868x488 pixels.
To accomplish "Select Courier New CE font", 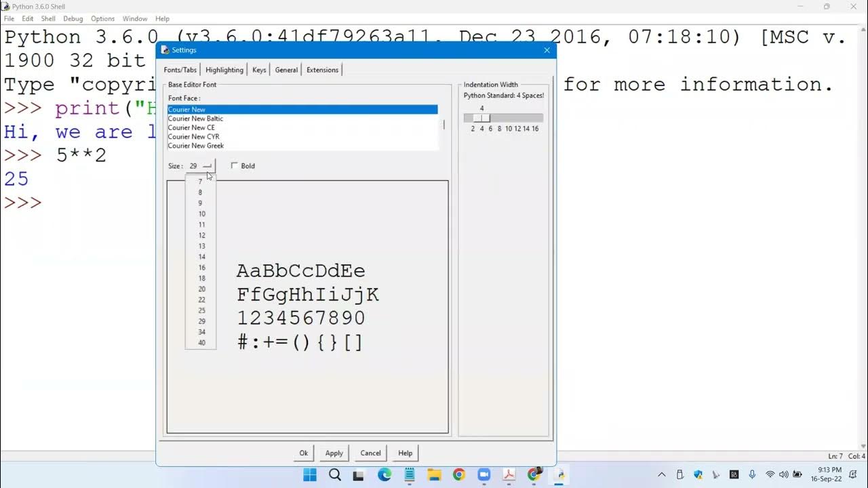I will coord(302,127).
